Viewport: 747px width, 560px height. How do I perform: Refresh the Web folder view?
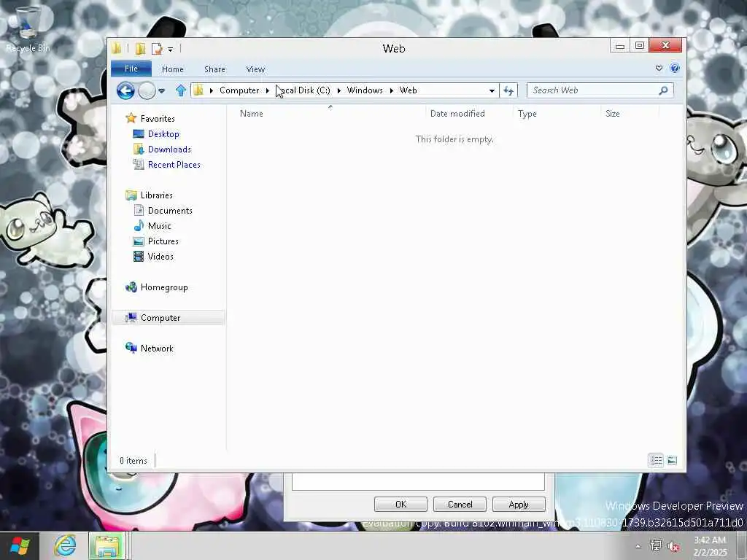(x=508, y=90)
